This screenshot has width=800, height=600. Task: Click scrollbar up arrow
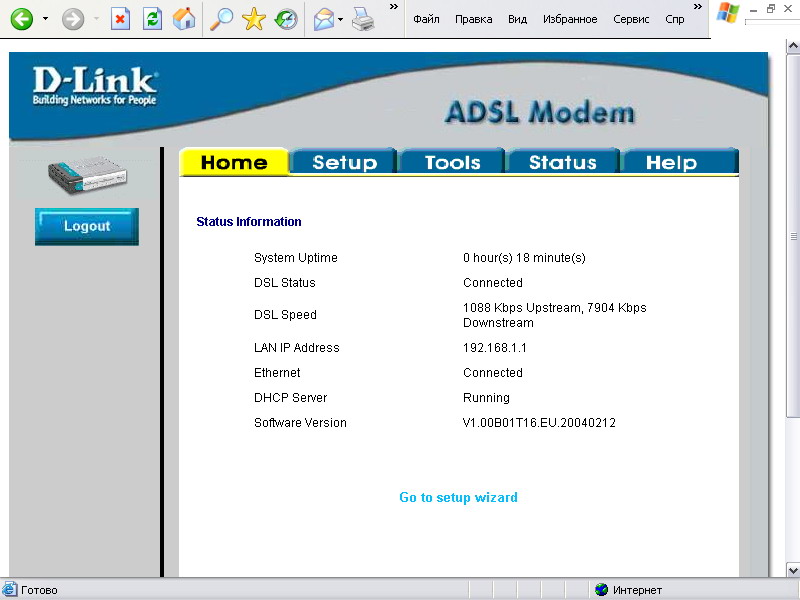[x=793, y=46]
